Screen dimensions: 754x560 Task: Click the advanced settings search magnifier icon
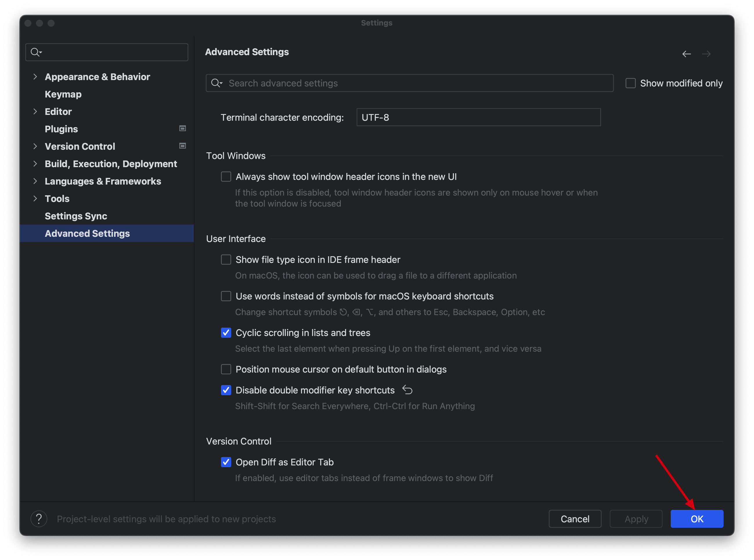pyautogui.click(x=217, y=83)
